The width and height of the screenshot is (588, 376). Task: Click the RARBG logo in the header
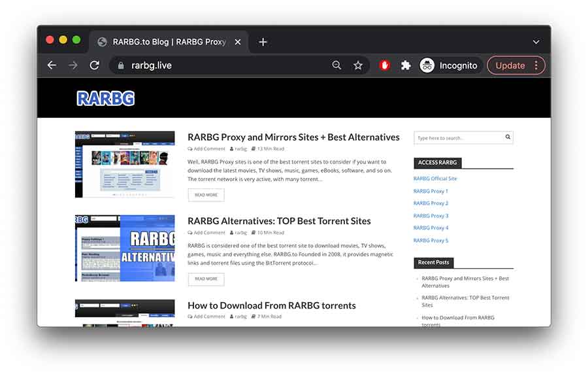(x=105, y=98)
